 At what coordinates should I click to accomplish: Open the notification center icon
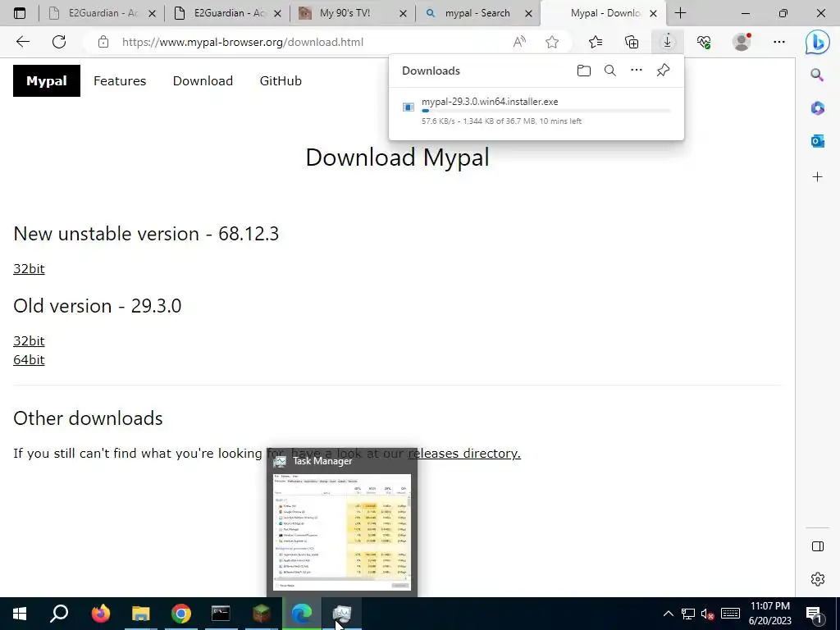815,614
